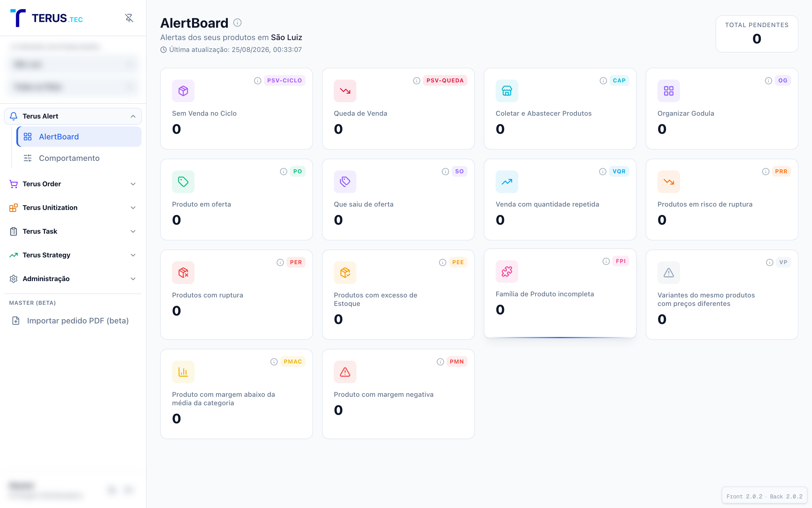Expand the Terus Order section
This screenshot has height=508, width=812.
click(x=73, y=184)
